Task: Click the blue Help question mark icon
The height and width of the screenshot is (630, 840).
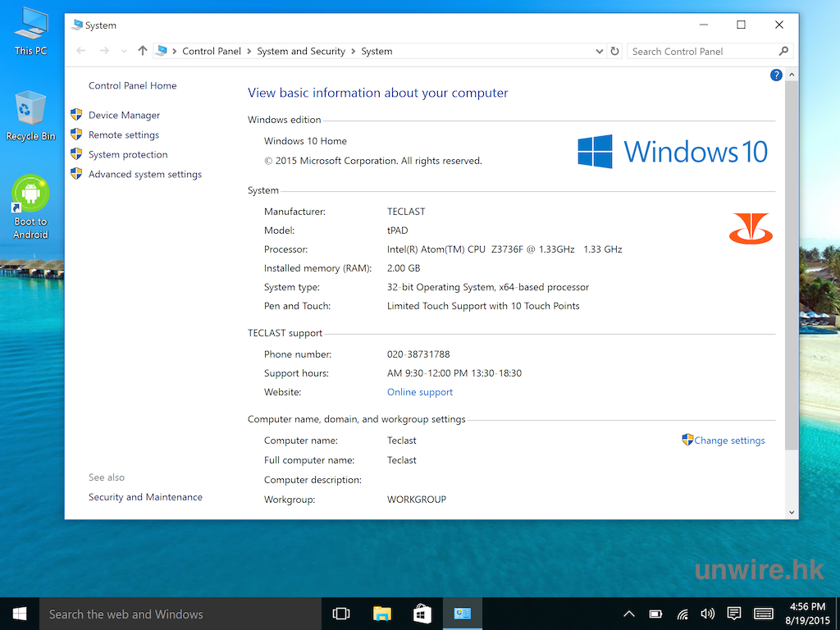Action: [776, 75]
